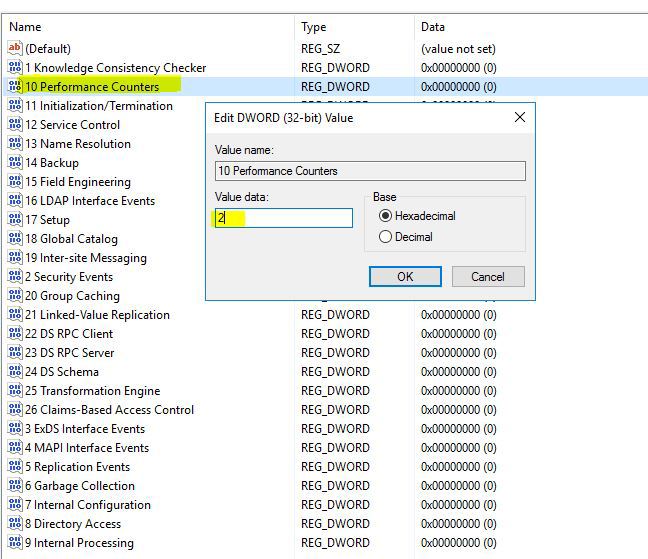Click DWORD icon for 15 Field Engineering

pos(14,181)
